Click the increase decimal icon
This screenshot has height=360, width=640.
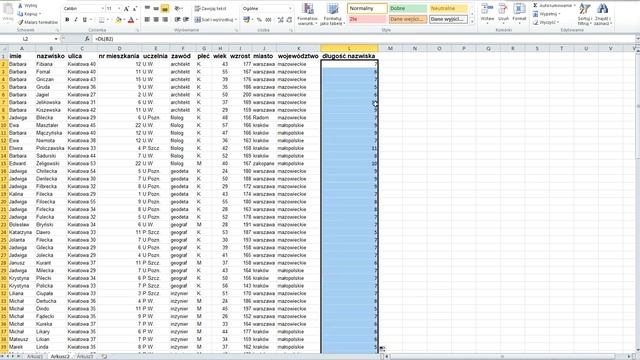[281, 20]
